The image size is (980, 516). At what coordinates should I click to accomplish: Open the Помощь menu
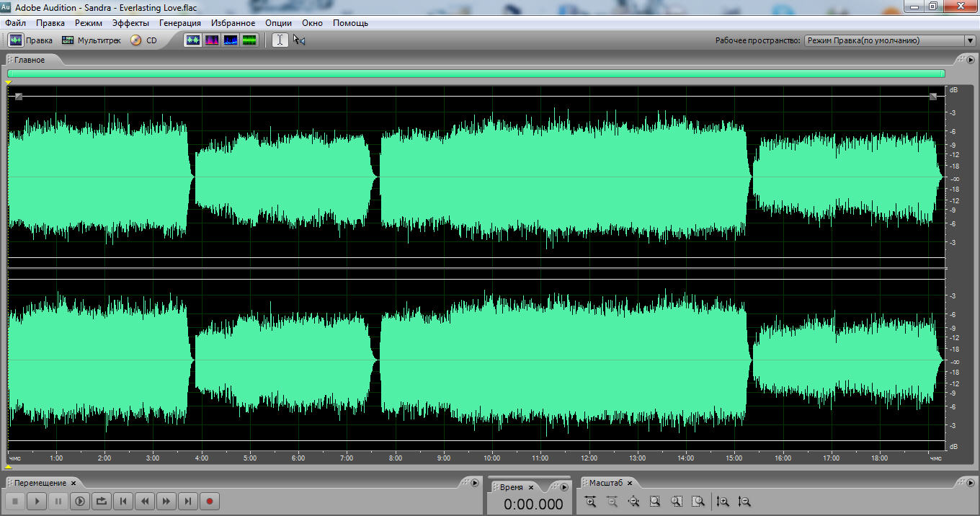(x=350, y=23)
